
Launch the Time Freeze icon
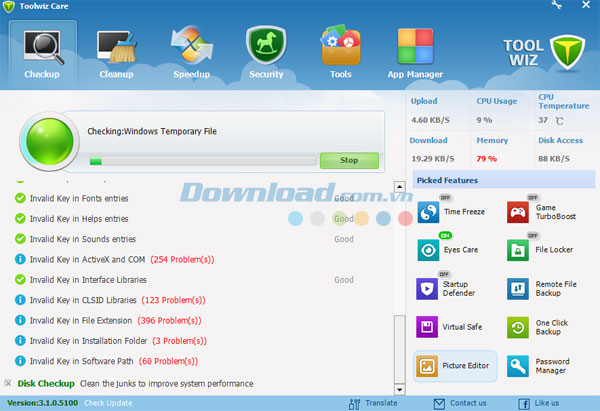coord(428,212)
